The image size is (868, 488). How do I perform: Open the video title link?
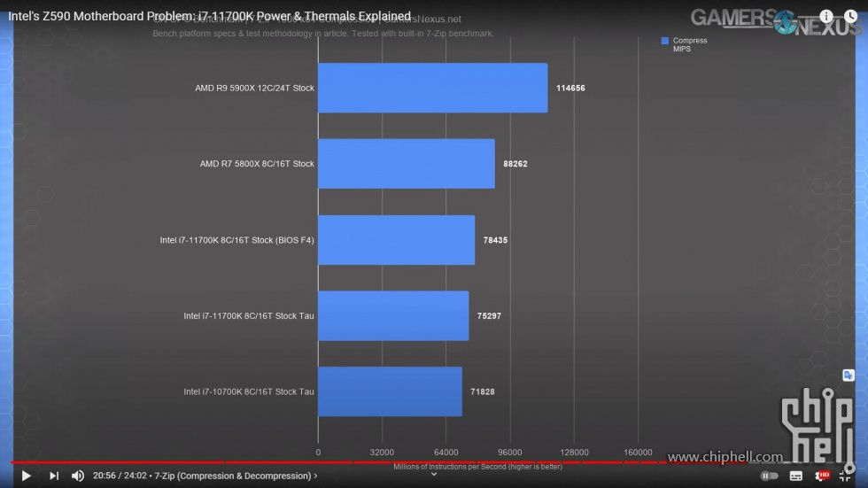pos(209,16)
